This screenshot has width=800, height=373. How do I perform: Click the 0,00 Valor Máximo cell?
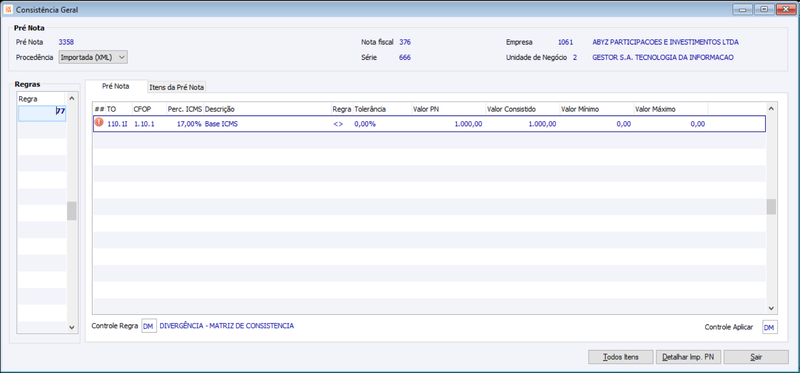point(670,124)
